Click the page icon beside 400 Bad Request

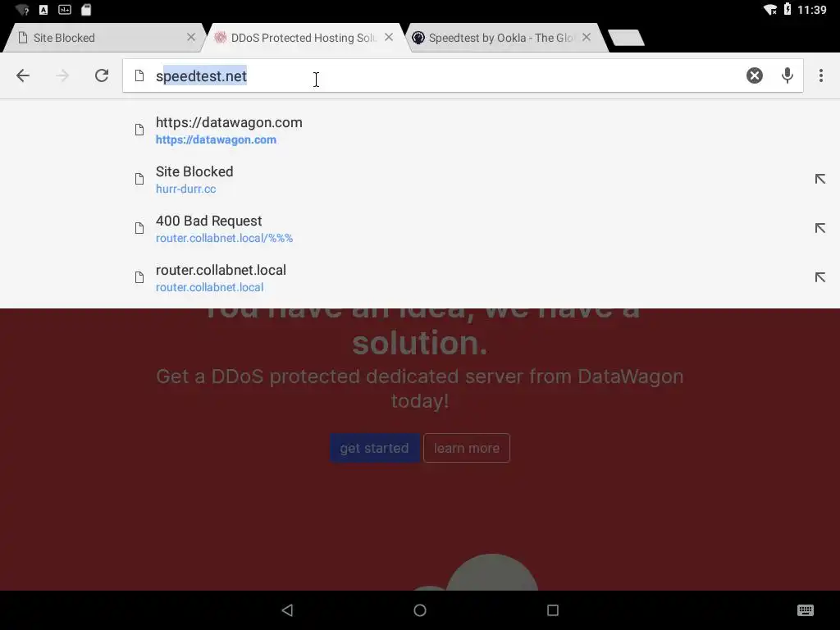[x=139, y=228]
